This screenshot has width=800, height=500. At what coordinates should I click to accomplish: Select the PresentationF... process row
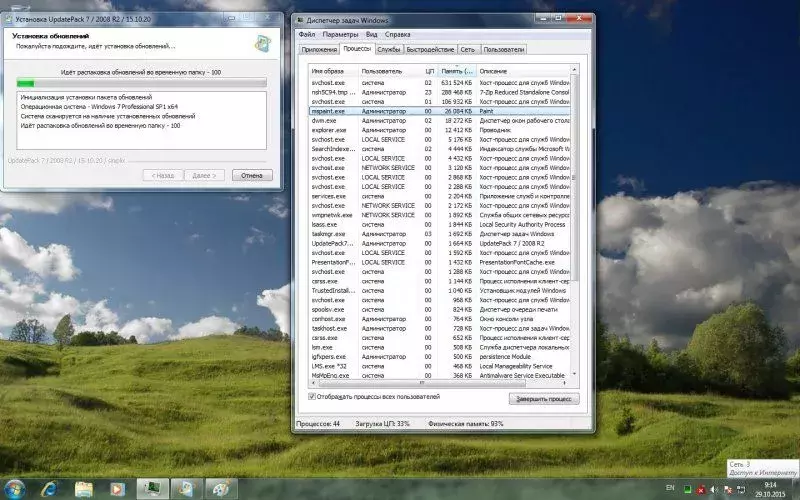tap(440, 262)
